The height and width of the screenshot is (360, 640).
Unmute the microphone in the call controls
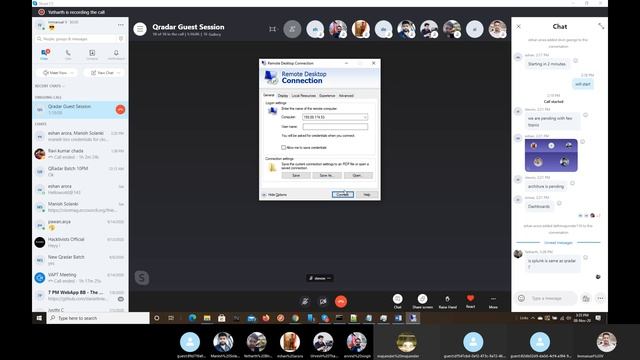304,302
